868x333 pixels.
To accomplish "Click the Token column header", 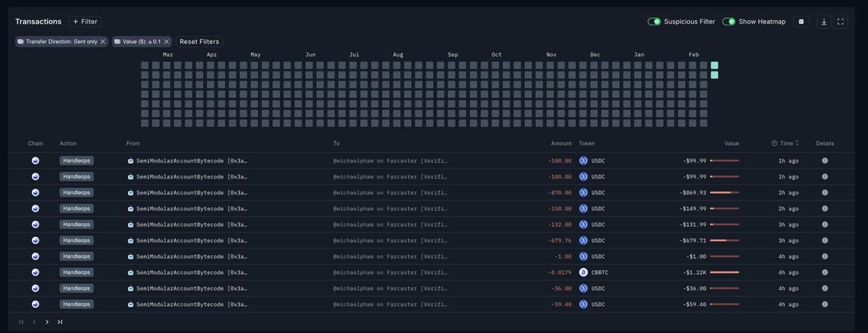I will click(x=587, y=144).
